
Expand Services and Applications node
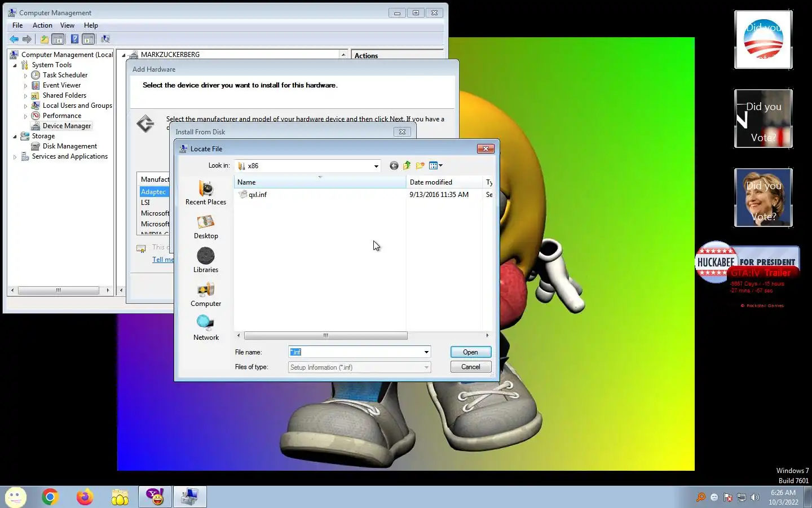pos(15,156)
